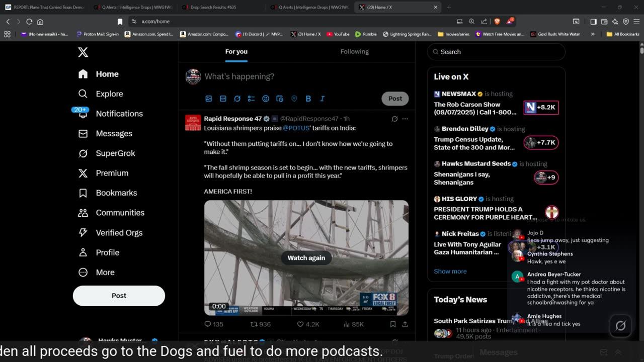Open the Explore page
644x362 pixels.
point(101,94)
